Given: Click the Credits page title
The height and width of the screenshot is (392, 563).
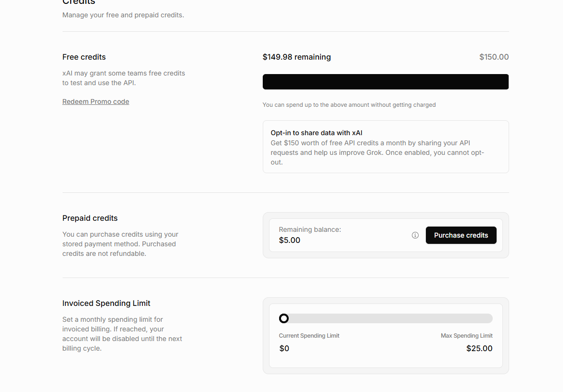Looking at the screenshot, I should click(x=78, y=2).
